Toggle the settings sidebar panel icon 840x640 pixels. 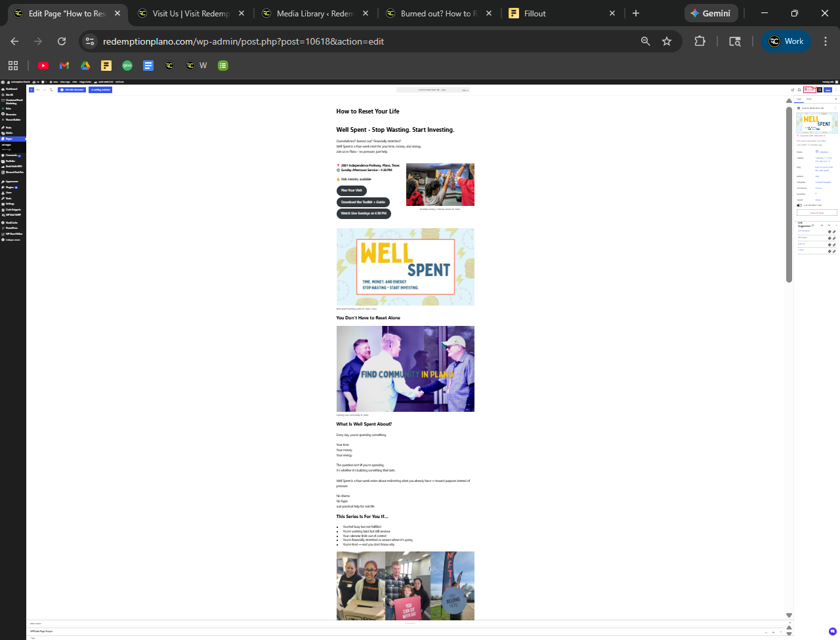tap(820, 90)
